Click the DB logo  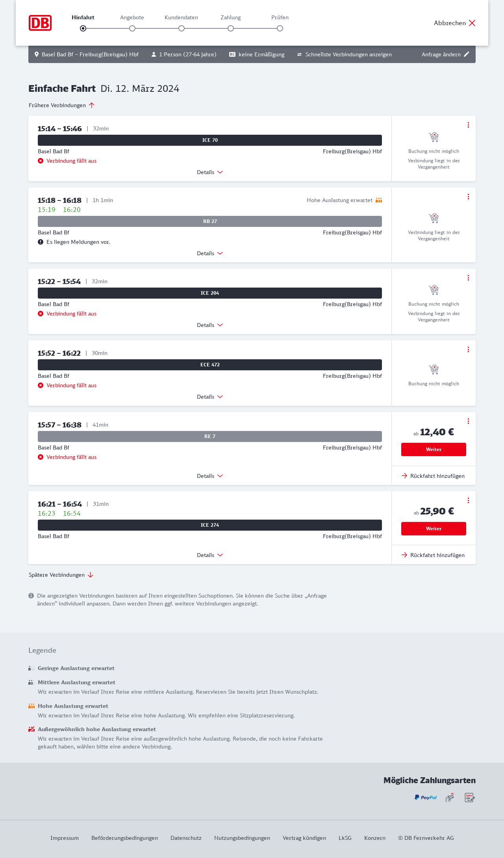pos(40,23)
